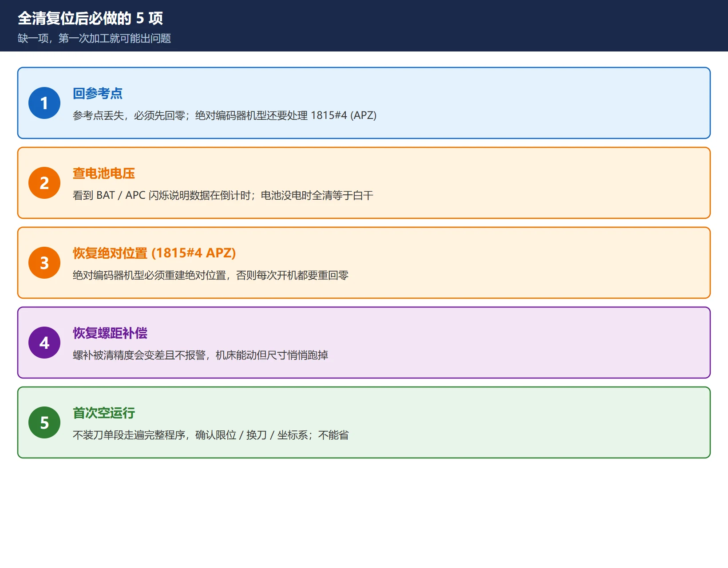Select the heading 首次空运行
This screenshot has height=568, width=728.
104,413
